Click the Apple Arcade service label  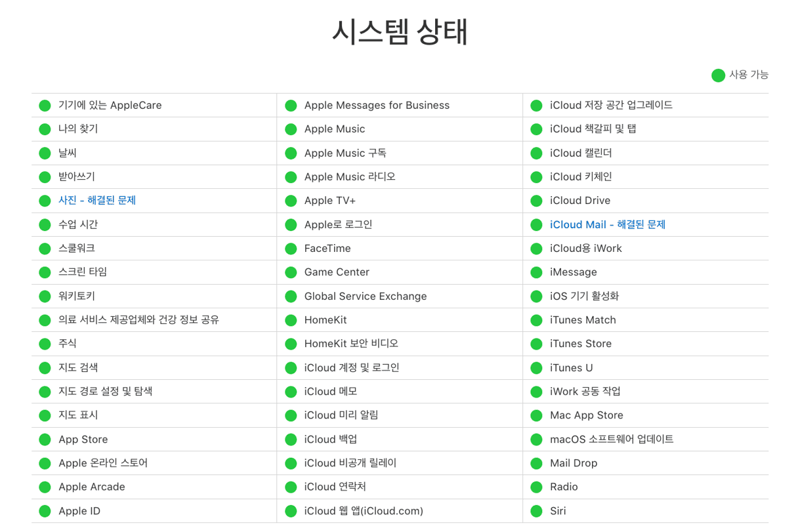[x=91, y=487]
